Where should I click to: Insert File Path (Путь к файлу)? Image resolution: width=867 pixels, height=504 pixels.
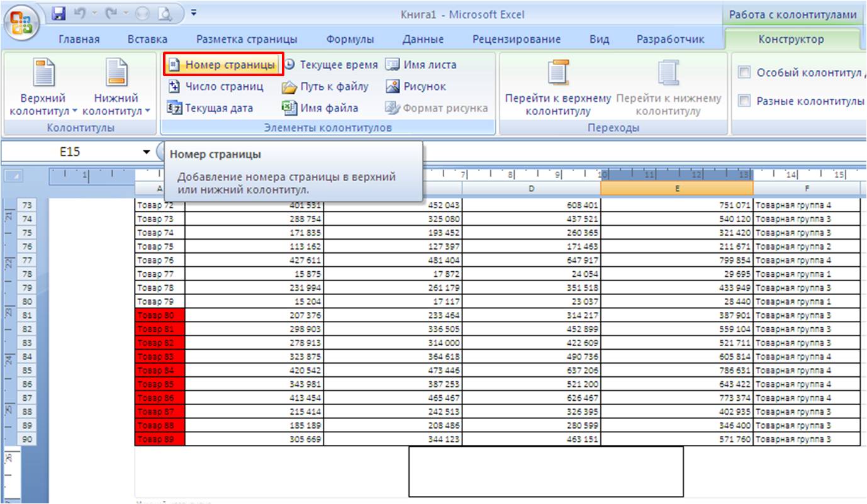tap(326, 87)
